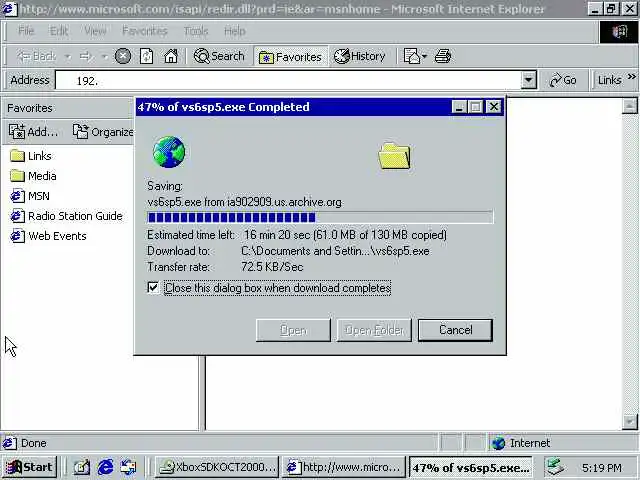
Task: Open the Back history dropdown arrow
Action: coord(68,56)
